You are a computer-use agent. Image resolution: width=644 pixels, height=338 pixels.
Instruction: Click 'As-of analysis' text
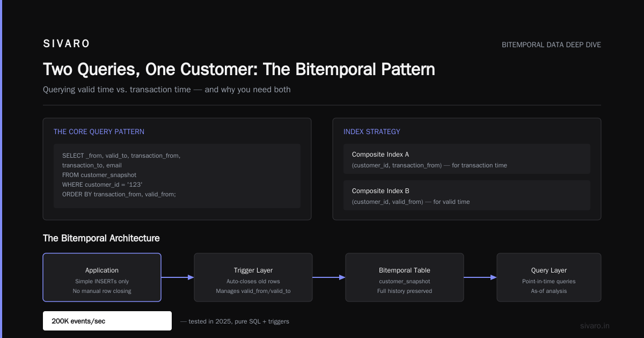[549, 291]
